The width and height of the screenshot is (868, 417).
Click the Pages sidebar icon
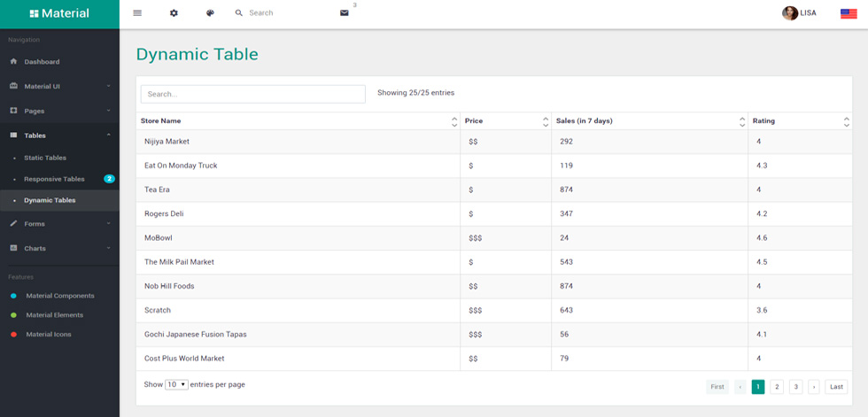coord(14,111)
